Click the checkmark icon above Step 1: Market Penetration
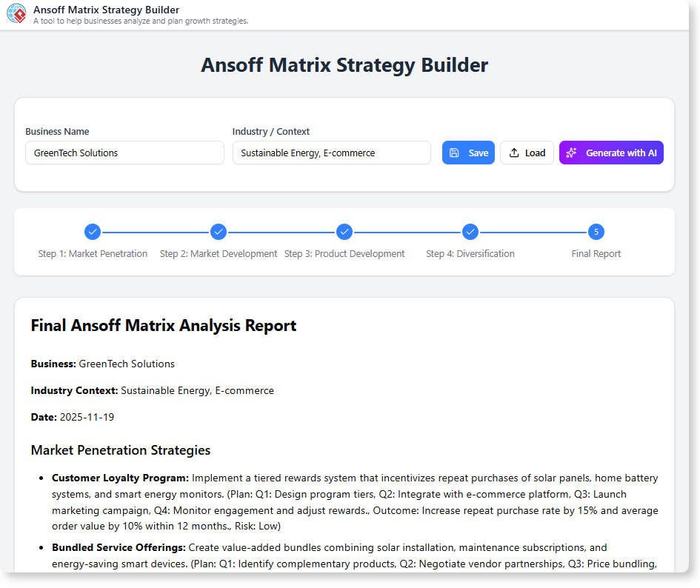Image resolution: width=700 pixels, height=588 pixels. tap(92, 232)
